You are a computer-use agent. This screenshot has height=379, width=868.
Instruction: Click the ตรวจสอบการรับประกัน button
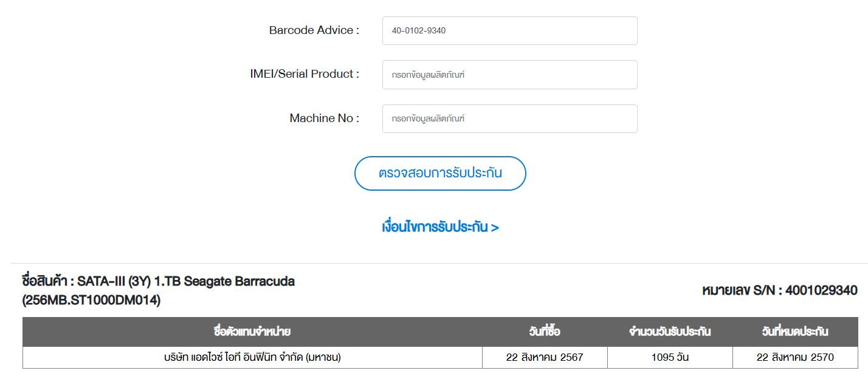[x=440, y=173]
